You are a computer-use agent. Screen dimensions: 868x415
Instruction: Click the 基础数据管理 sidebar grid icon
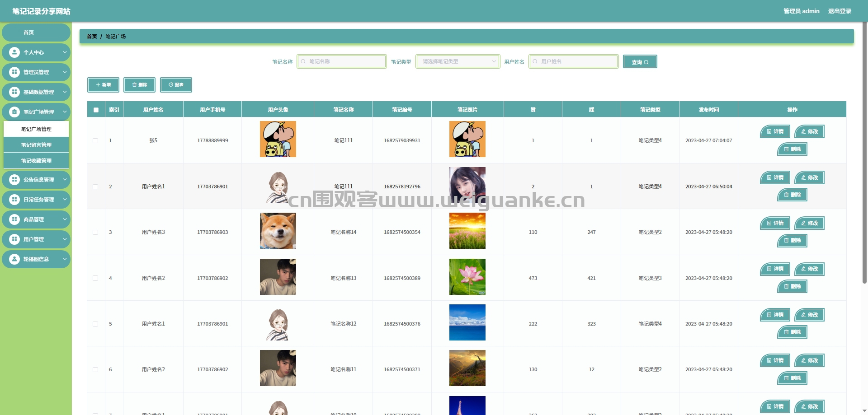[14, 92]
